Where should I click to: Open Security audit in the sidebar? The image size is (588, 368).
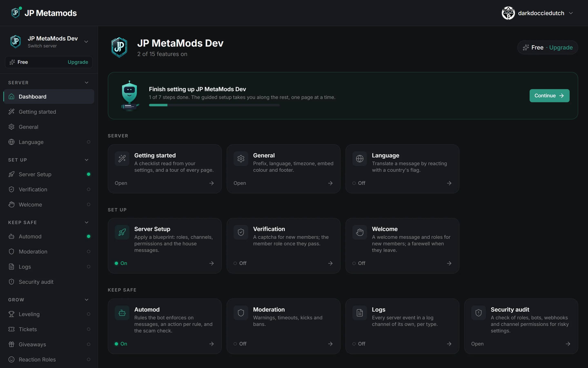click(49, 282)
